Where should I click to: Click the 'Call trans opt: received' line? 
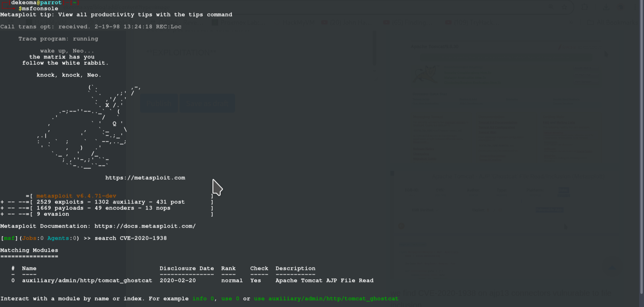tap(91, 27)
